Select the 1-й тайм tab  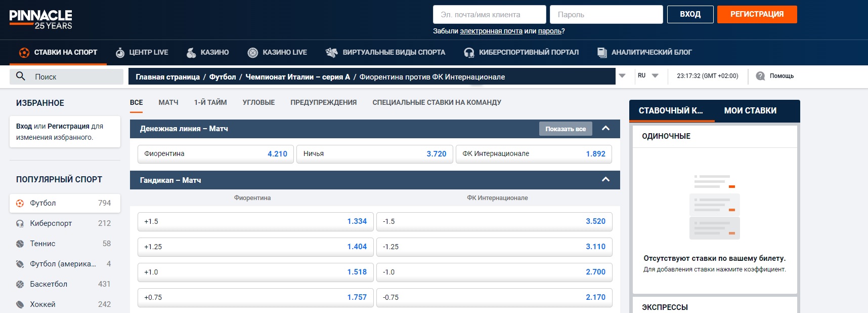pyautogui.click(x=210, y=102)
